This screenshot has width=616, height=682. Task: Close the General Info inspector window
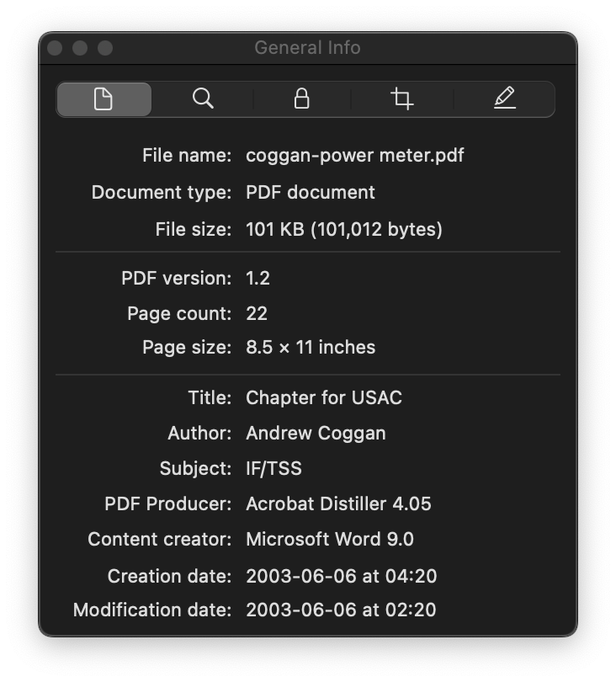tap(55, 48)
